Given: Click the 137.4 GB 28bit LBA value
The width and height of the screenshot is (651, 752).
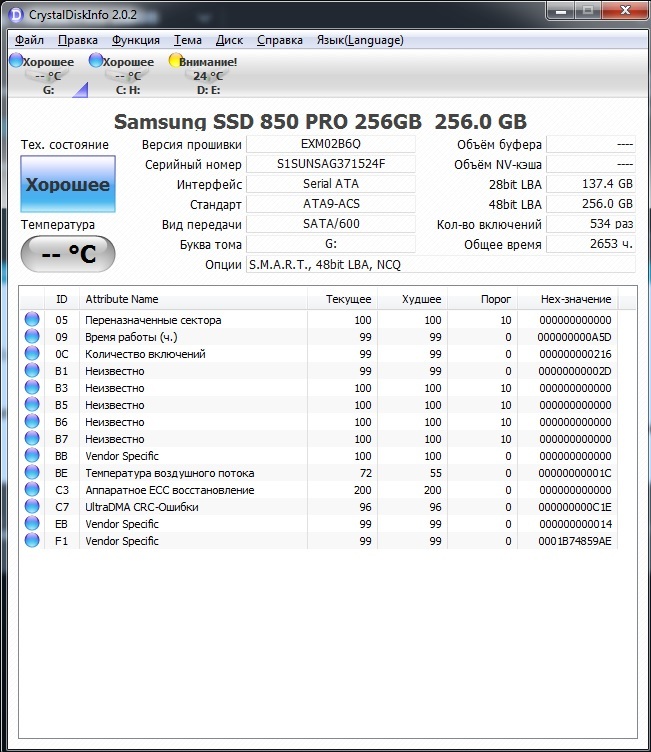Looking at the screenshot, I should [591, 184].
